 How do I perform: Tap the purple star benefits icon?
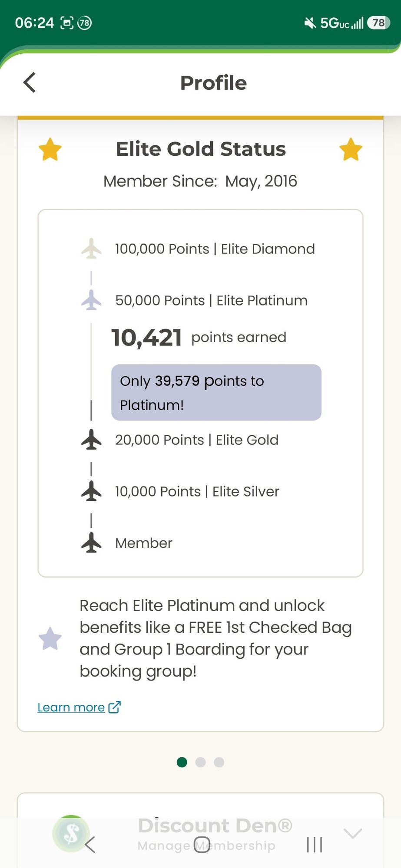(50, 638)
